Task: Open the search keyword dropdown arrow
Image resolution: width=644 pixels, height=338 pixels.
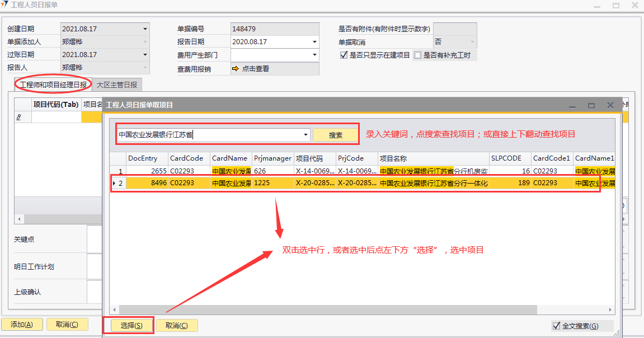Action: click(x=305, y=135)
